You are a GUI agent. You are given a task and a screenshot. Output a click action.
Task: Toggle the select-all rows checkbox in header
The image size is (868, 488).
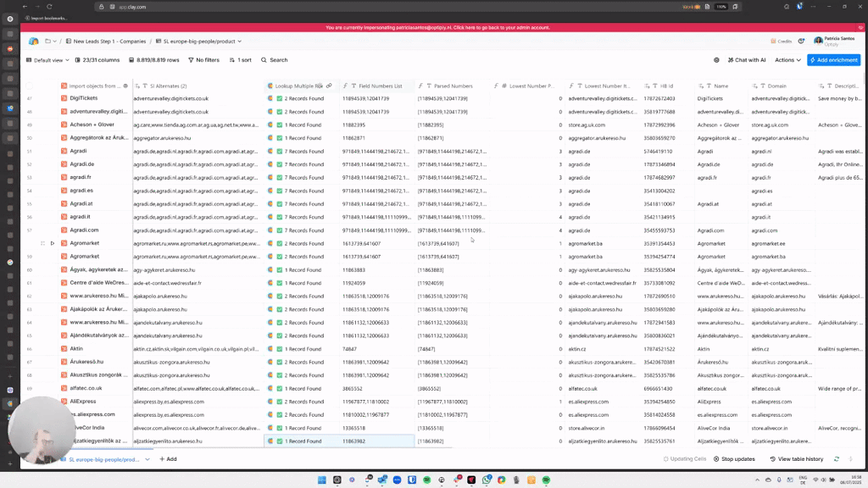(x=31, y=86)
